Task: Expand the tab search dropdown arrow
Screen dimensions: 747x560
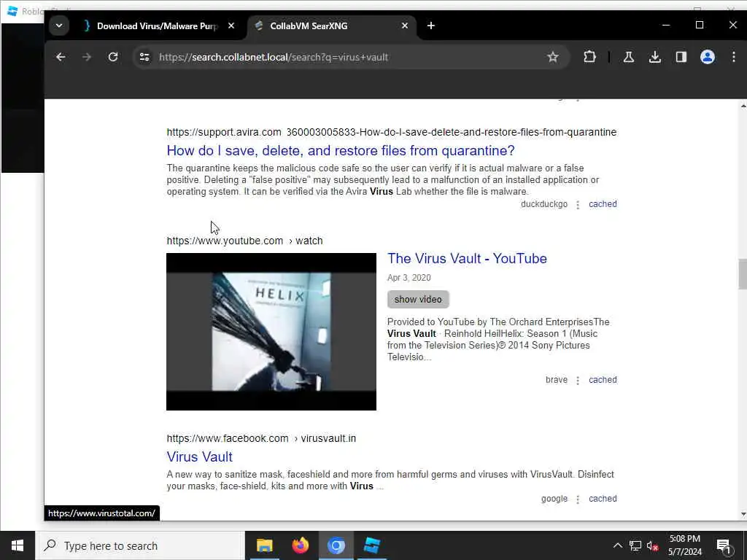Action: point(59,26)
